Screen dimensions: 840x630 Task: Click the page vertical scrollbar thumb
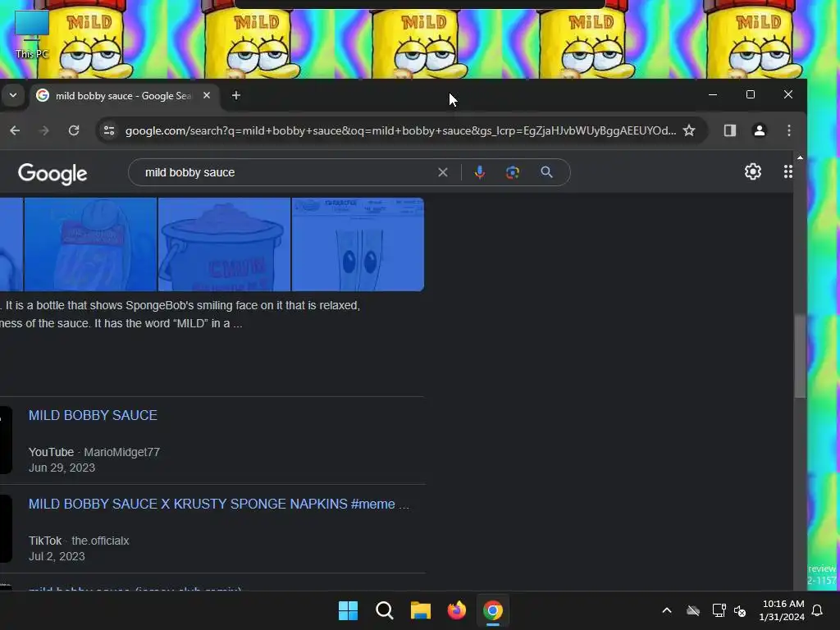(x=800, y=356)
